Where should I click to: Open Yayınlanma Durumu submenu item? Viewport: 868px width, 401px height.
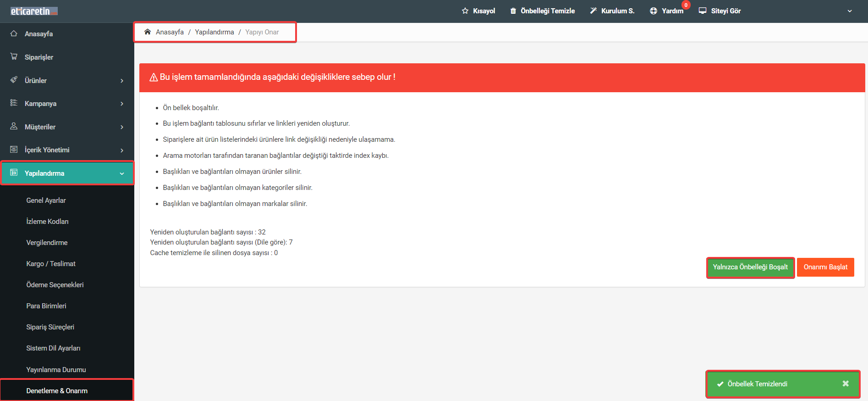(56, 370)
